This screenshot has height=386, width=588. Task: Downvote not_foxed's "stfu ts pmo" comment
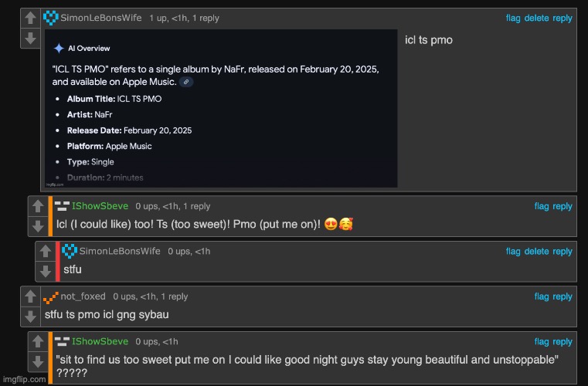tap(29, 317)
